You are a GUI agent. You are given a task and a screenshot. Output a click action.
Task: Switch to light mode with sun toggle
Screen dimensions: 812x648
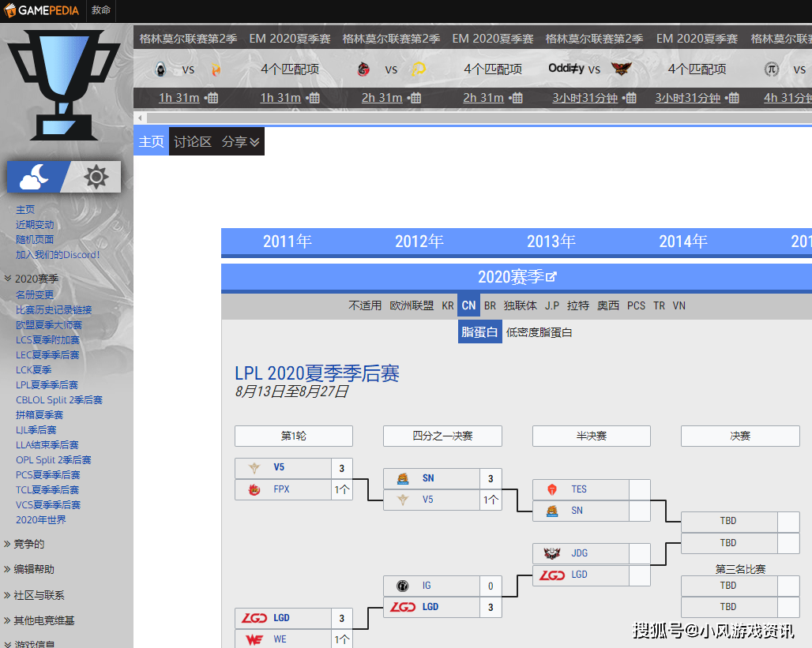96,177
